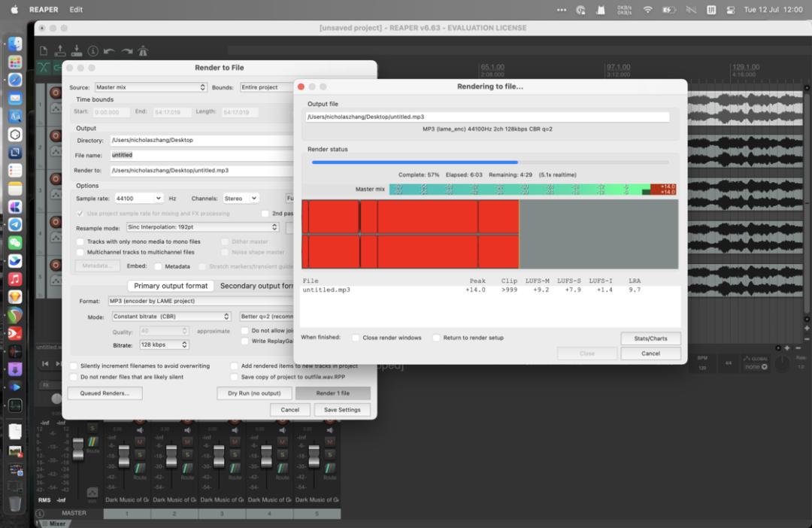This screenshot has height=528, width=812.
Task: Cancel the rendering in progress
Action: coord(650,354)
